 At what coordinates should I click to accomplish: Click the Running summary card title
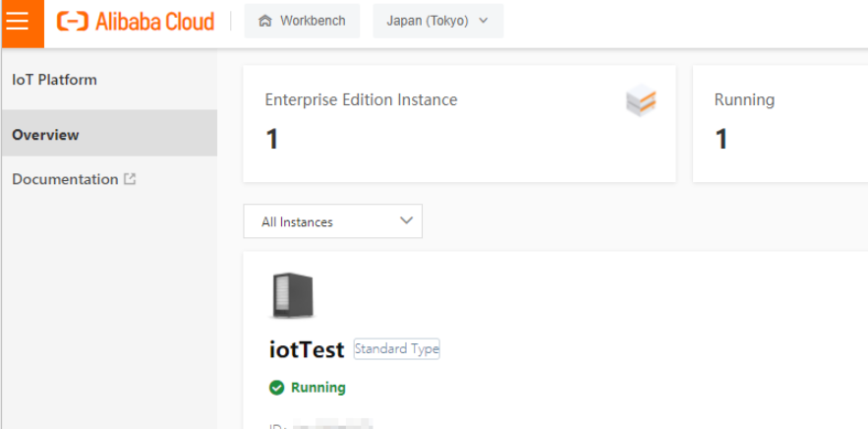coord(744,99)
